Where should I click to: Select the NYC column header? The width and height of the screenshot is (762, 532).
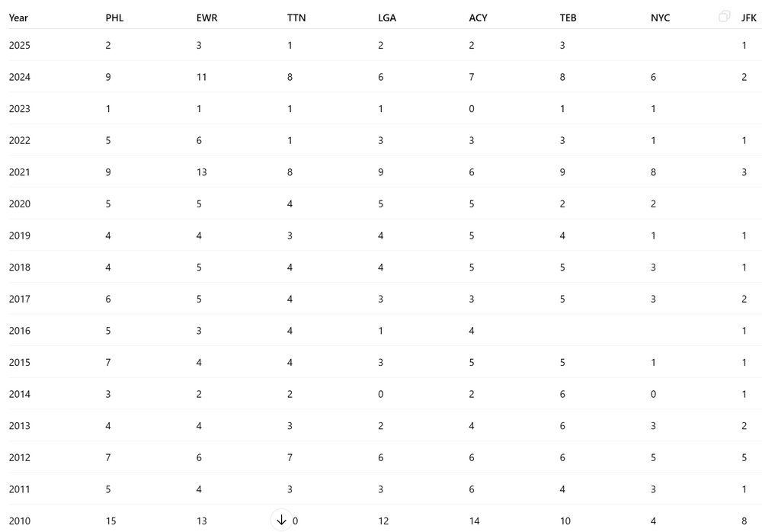[661, 18]
